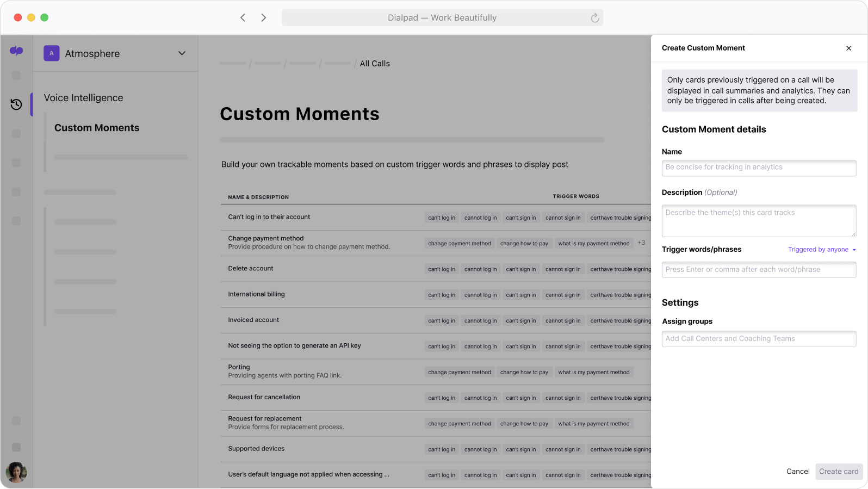This screenshot has width=868, height=489.
Task: Click 'cannot sign in' tag in Supported devices row
Action: point(563,450)
